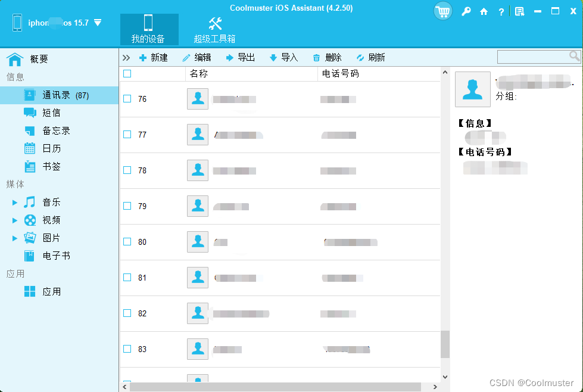Expand the 音乐 tree arrow

(x=14, y=203)
